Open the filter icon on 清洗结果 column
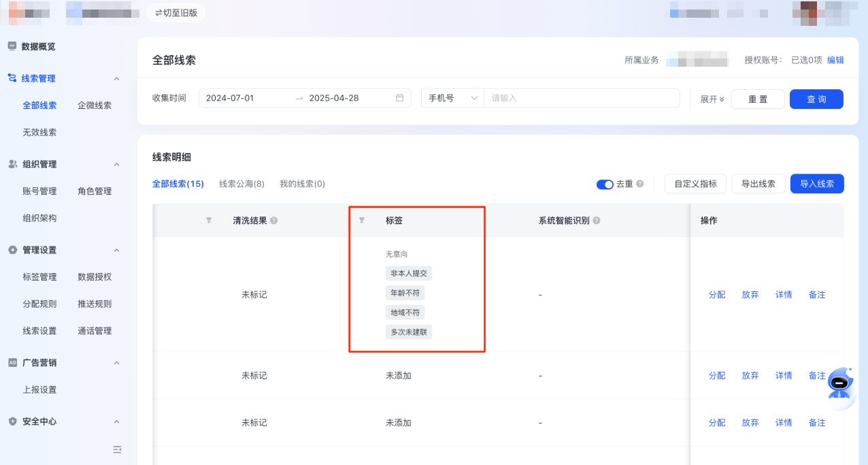The image size is (868, 465). [x=209, y=220]
